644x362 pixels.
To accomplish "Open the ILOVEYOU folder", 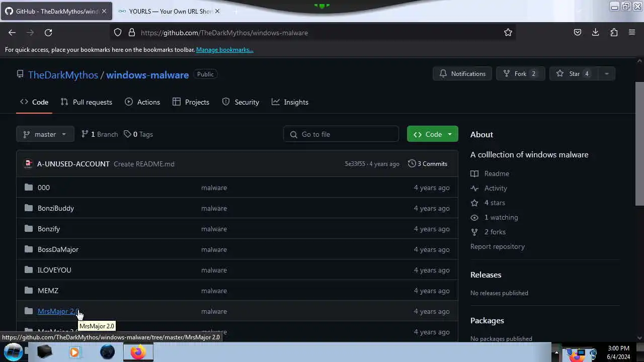I will pyautogui.click(x=54, y=270).
